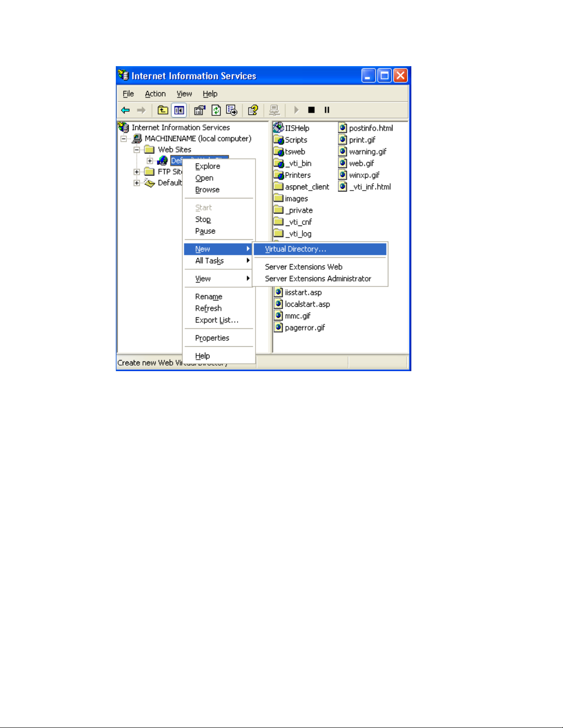Select the Scripts virtual directory icon
563x728 pixels.
click(x=279, y=140)
